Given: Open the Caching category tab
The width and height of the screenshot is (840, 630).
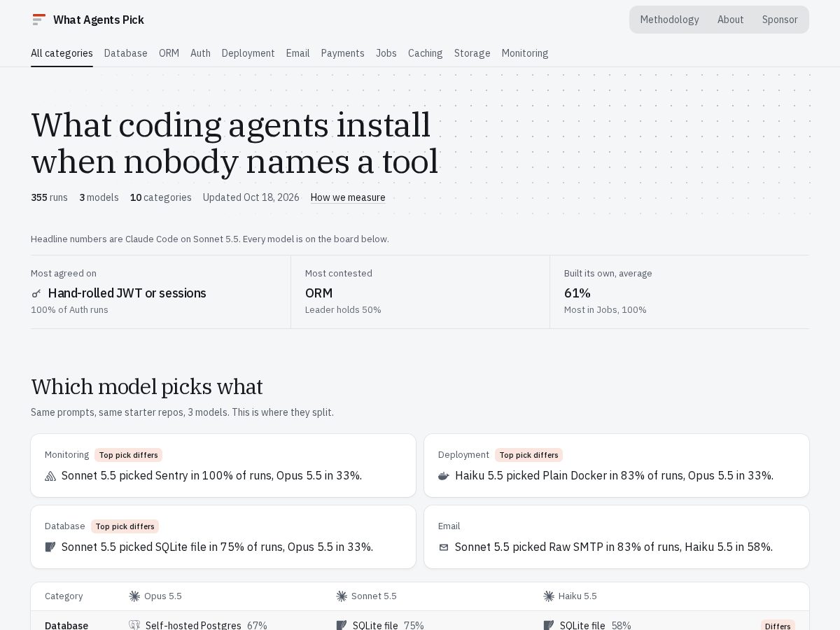Looking at the screenshot, I should (426, 53).
